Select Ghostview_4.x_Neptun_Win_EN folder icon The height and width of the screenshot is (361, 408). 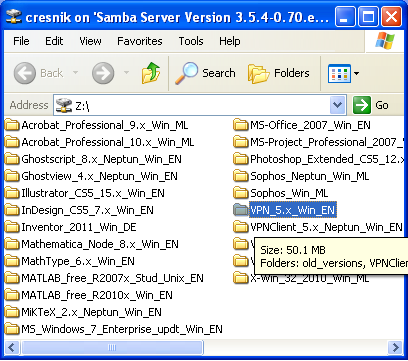12,176
